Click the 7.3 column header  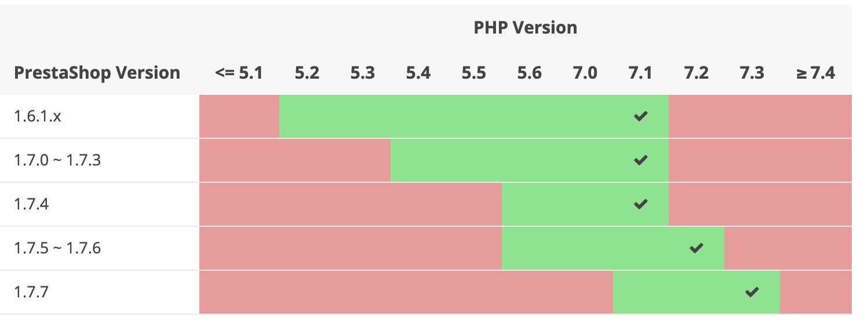click(x=752, y=73)
